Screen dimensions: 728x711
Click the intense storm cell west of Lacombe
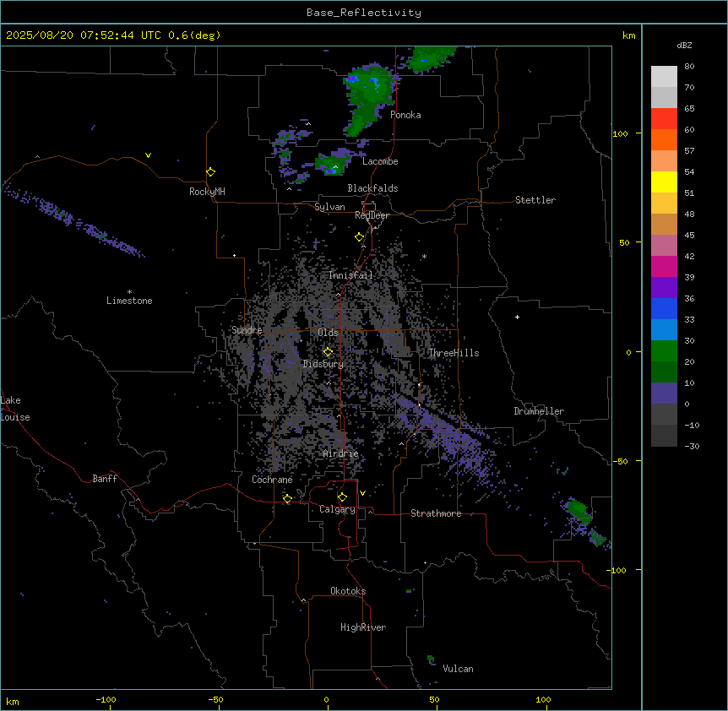pyautogui.click(x=332, y=165)
